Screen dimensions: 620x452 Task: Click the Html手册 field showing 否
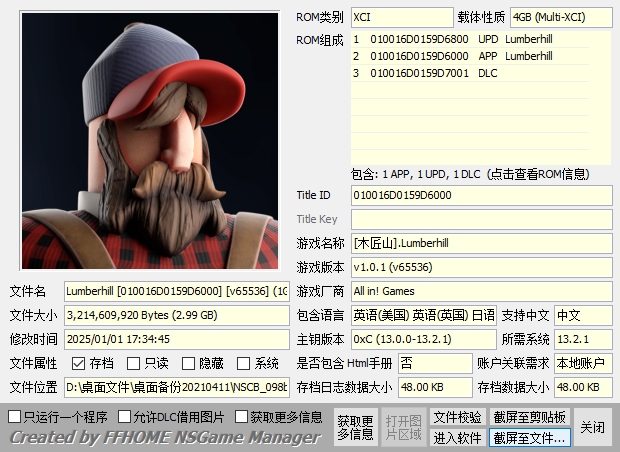(435, 363)
